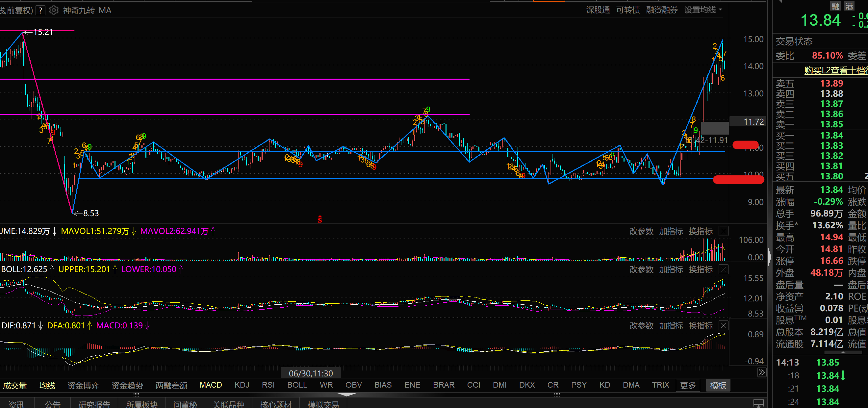Screen dimensions: 868x408
Task: Collapse the right quote panel via the arrow handle
Action: pos(770,257)
